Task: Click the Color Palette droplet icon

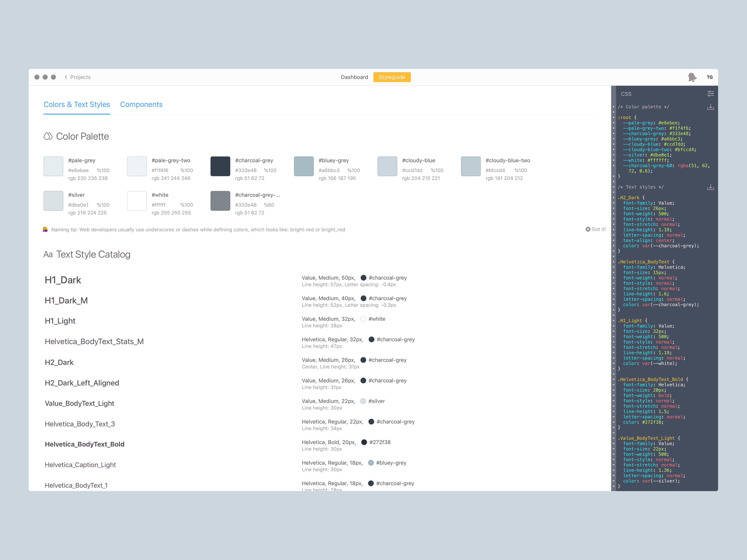Action: (x=48, y=136)
